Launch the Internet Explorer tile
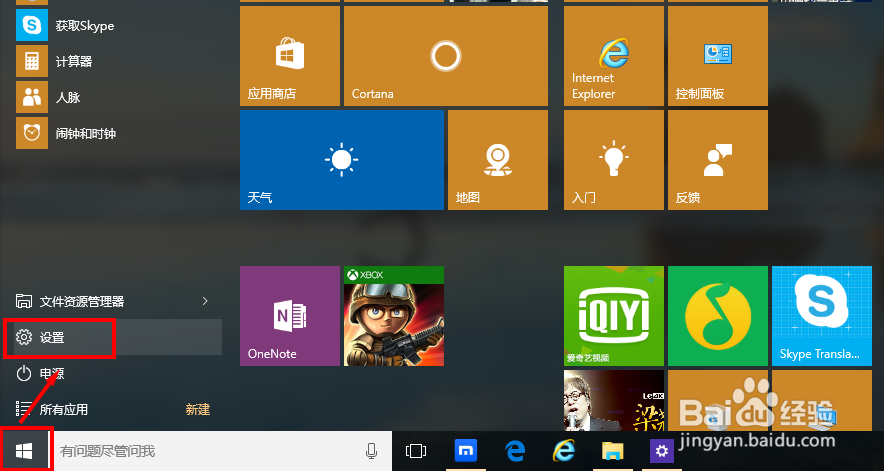884x471 pixels. pyautogui.click(x=614, y=56)
